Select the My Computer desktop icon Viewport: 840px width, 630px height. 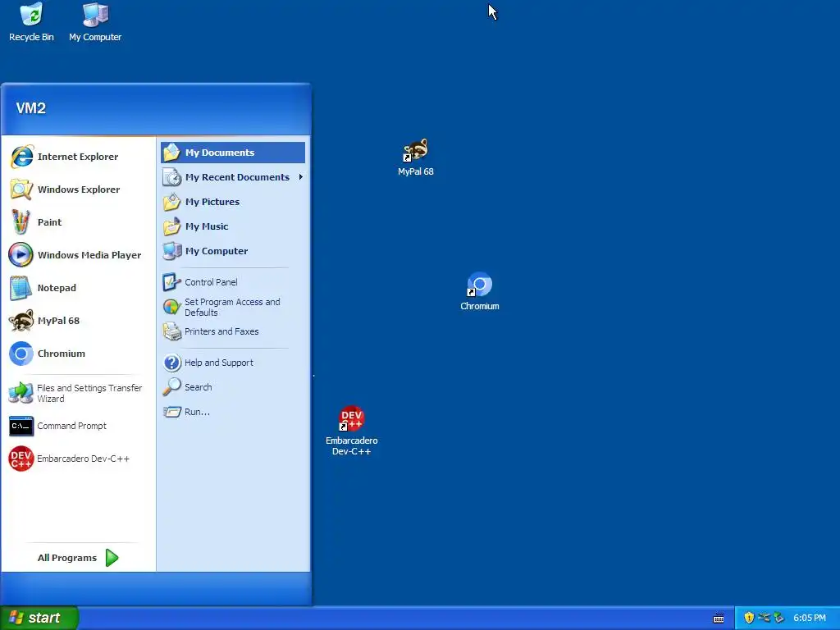click(95, 22)
